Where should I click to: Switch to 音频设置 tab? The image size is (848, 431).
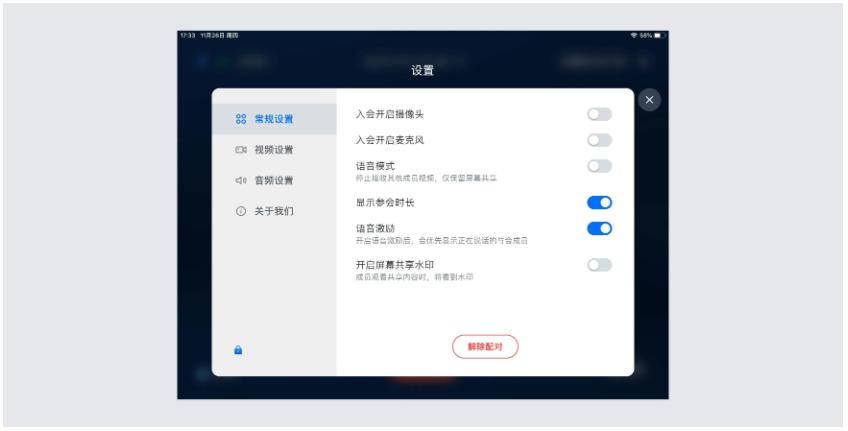274,181
